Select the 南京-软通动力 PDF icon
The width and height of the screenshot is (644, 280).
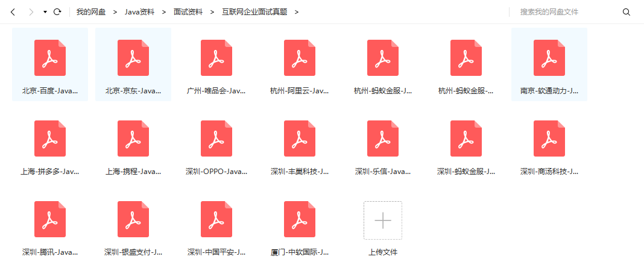pos(549,58)
